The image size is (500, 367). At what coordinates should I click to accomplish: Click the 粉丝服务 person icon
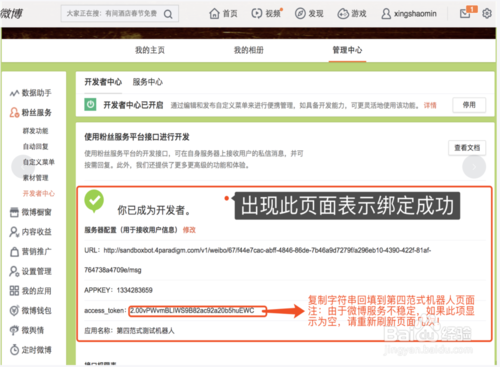pos(14,113)
